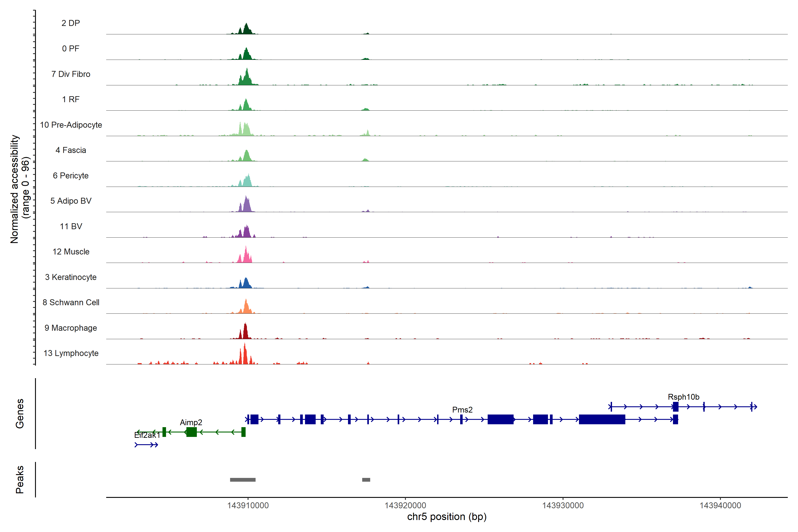
Task: Click the chr5 position axis title
Action: pyautogui.click(x=446, y=517)
